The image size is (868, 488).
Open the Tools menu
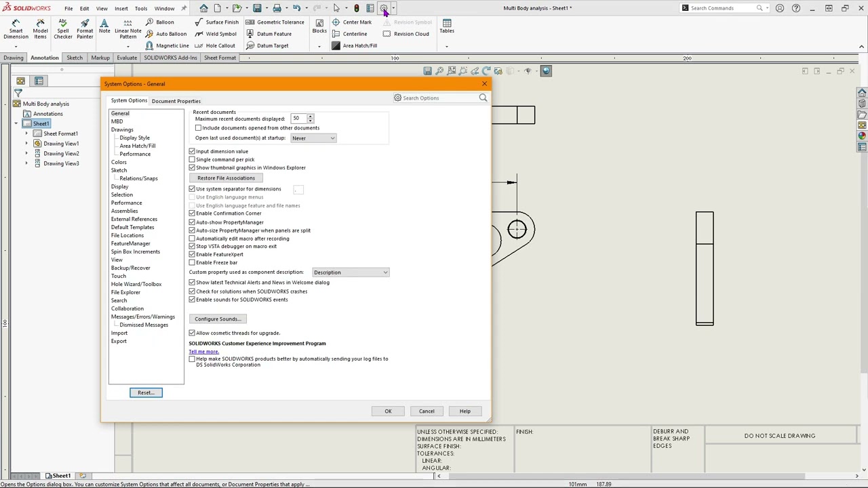coord(141,8)
